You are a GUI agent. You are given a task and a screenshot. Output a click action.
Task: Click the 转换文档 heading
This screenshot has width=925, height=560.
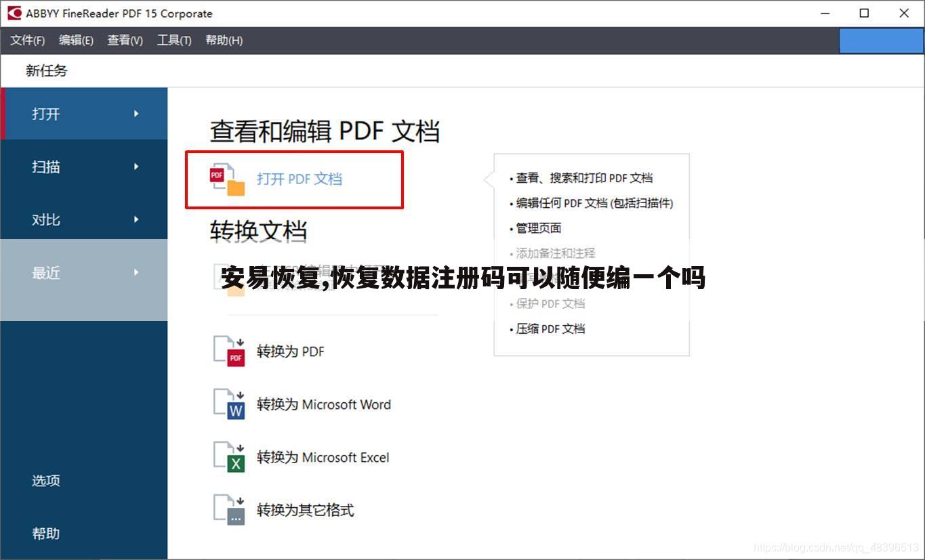258,231
